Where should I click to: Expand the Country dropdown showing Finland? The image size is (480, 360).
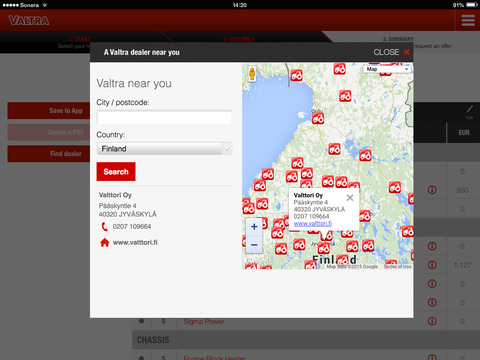pyautogui.click(x=164, y=149)
